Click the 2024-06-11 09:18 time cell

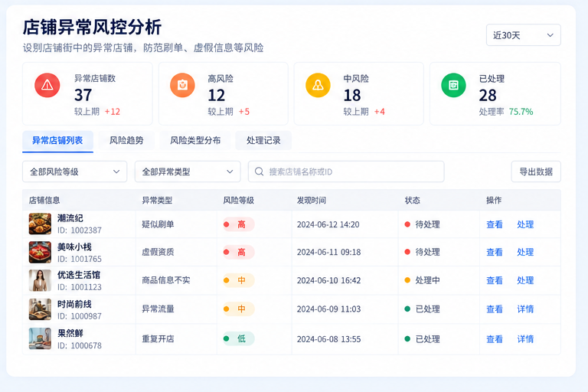[329, 252]
